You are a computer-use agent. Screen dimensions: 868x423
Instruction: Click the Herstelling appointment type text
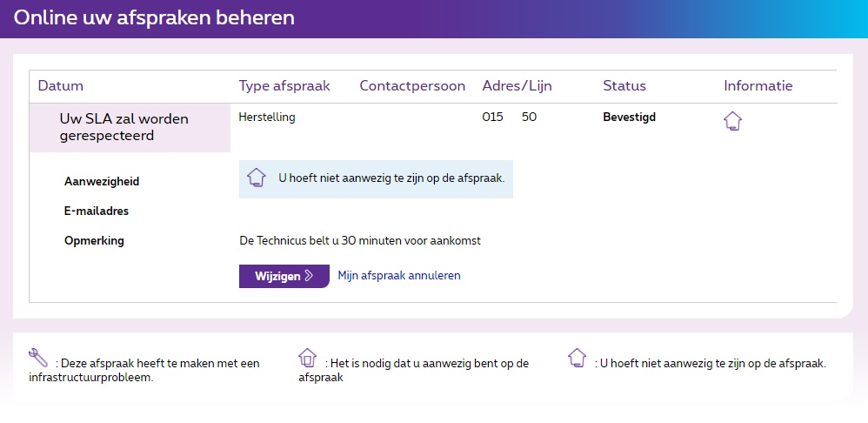[267, 117]
